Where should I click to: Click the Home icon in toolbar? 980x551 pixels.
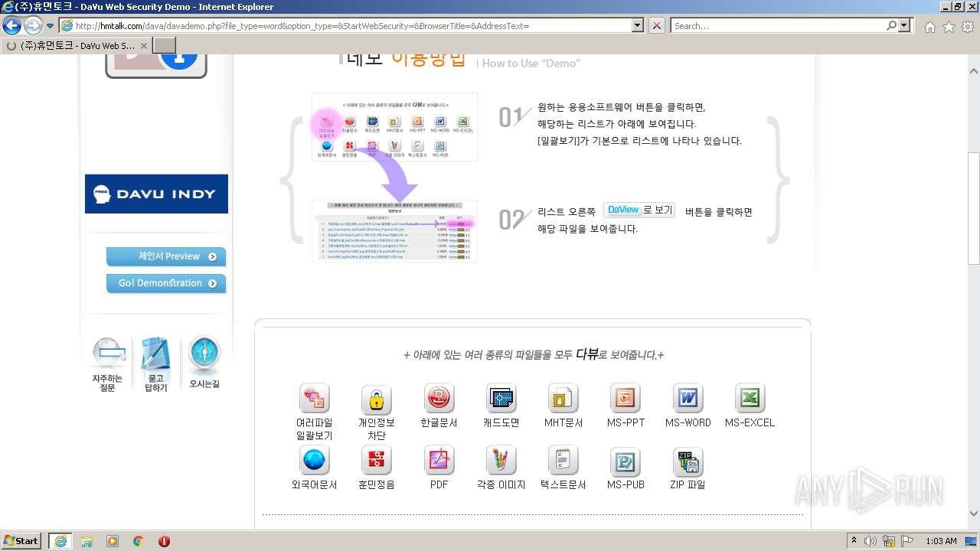pos(929,27)
